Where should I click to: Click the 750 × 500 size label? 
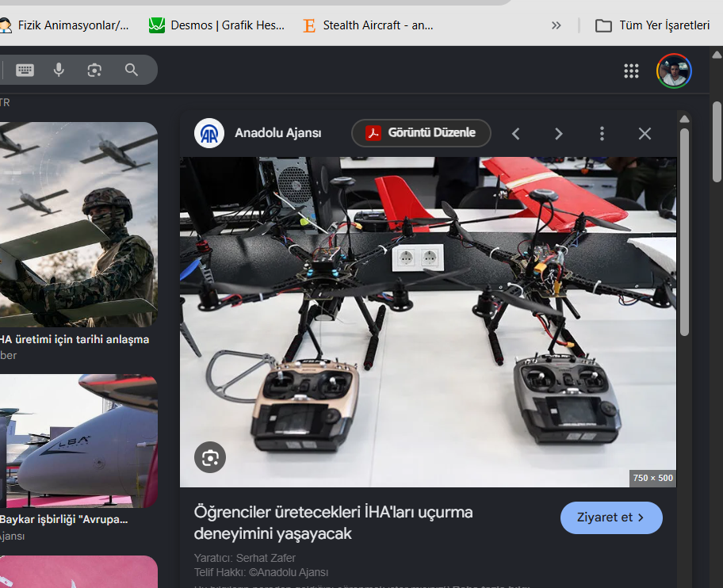pyautogui.click(x=653, y=479)
